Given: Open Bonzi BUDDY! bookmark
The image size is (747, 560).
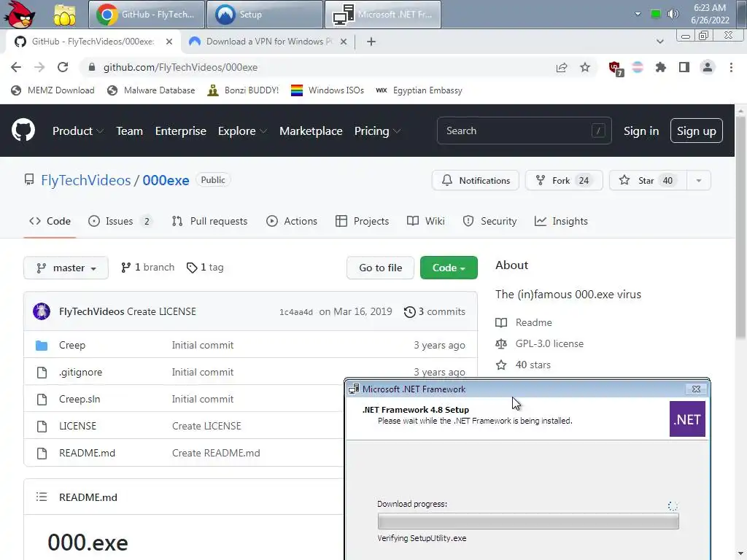Looking at the screenshot, I should [x=243, y=90].
